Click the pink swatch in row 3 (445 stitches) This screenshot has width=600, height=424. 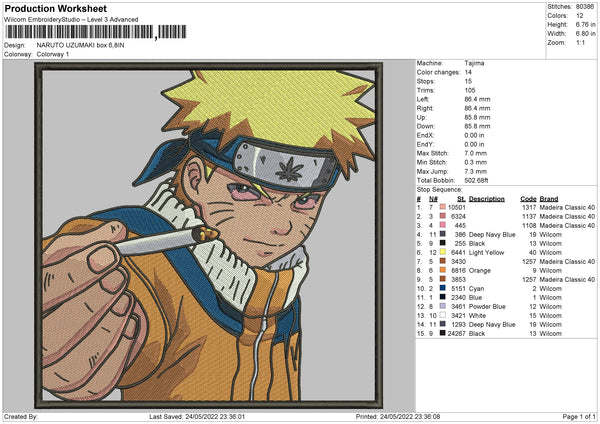[443, 225]
